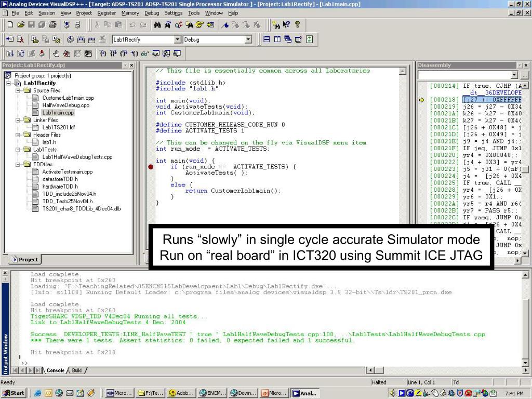The image size is (532, 399).
Task: Open the F:\Te... folder taskbar button
Action: click(x=151, y=393)
